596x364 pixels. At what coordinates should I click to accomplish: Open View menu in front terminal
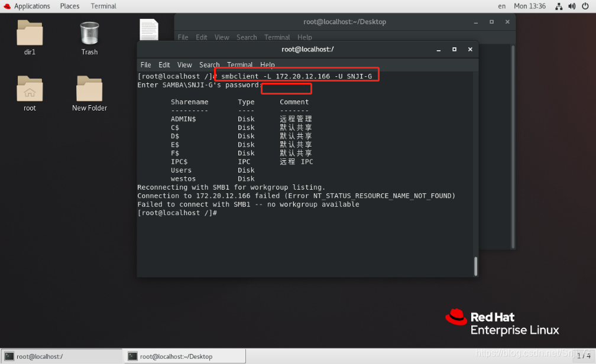(x=184, y=64)
